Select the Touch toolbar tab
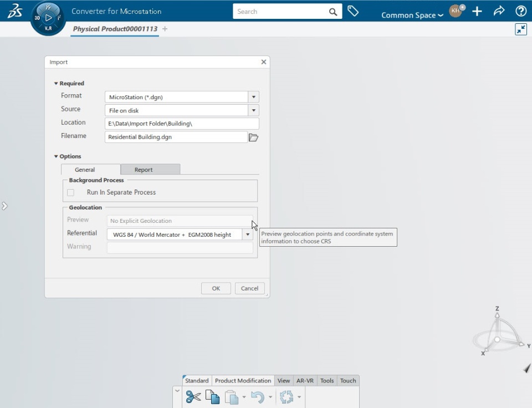Screen dimensions: 532x408 click(348, 380)
